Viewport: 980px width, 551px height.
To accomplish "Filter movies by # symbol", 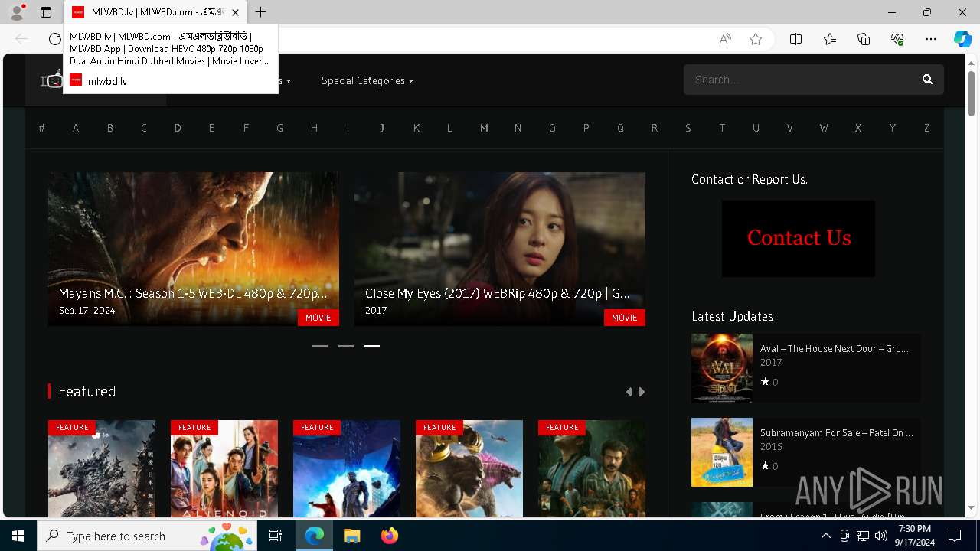I will click(41, 128).
